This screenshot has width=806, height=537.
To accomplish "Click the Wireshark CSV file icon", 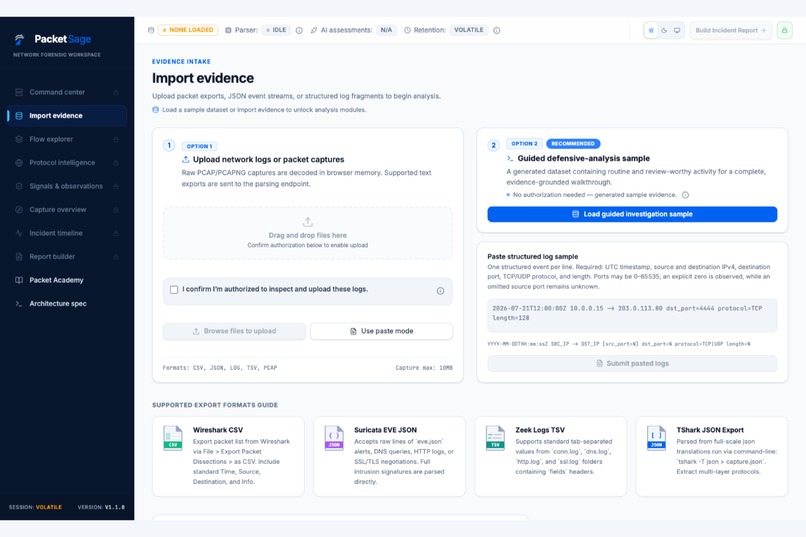I will point(173,438).
